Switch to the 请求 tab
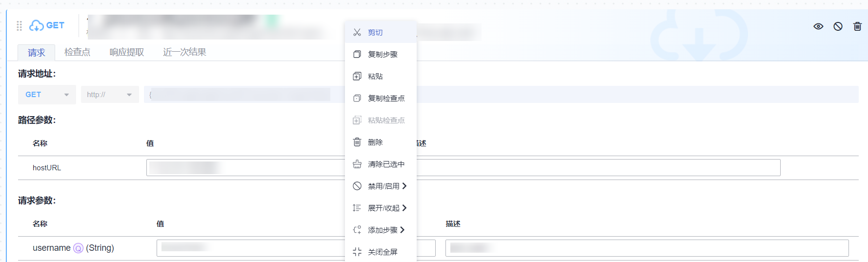 pos(36,53)
